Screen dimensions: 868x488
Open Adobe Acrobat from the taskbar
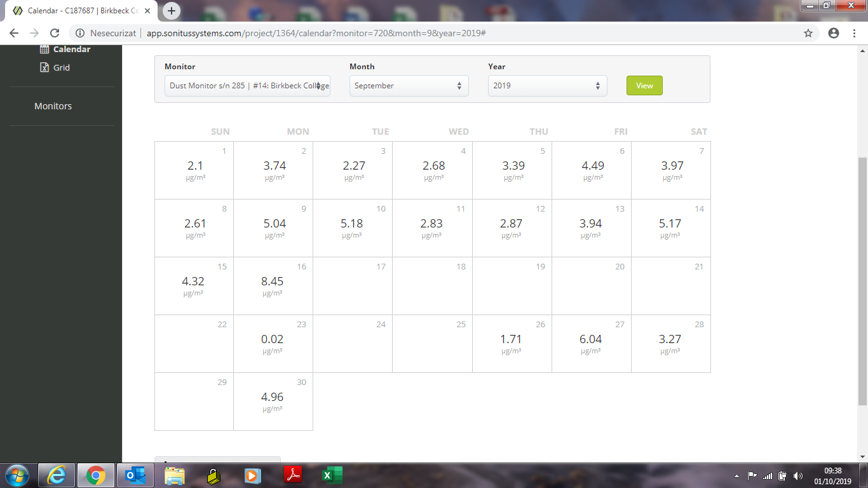click(x=292, y=475)
